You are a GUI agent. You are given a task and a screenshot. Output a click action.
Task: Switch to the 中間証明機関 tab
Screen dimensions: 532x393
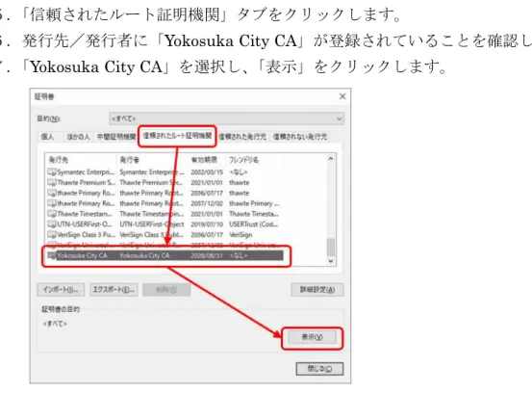[x=116, y=137]
